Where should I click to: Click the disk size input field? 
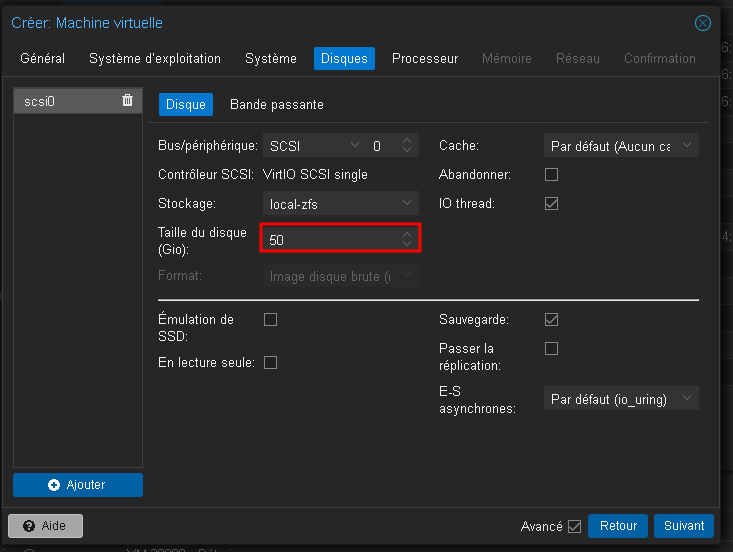point(330,240)
